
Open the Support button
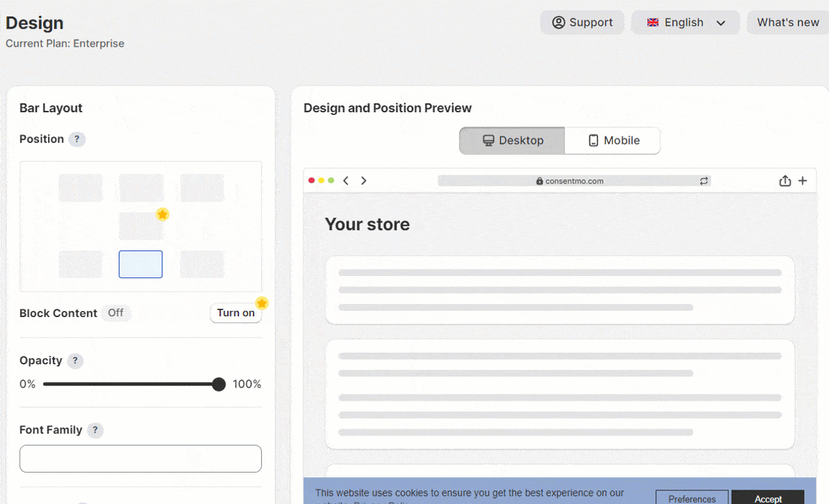point(582,23)
